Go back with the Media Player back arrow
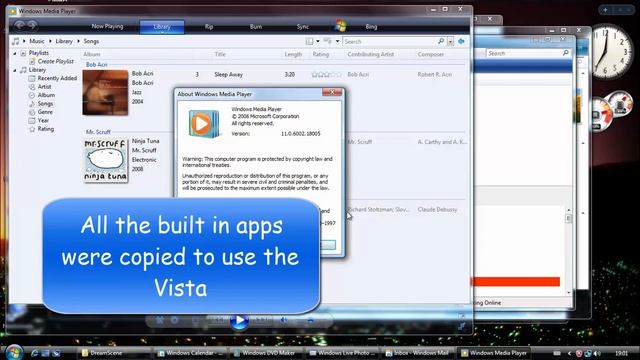The image size is (640, 360). pyautogui.click(x=19, y=25)
